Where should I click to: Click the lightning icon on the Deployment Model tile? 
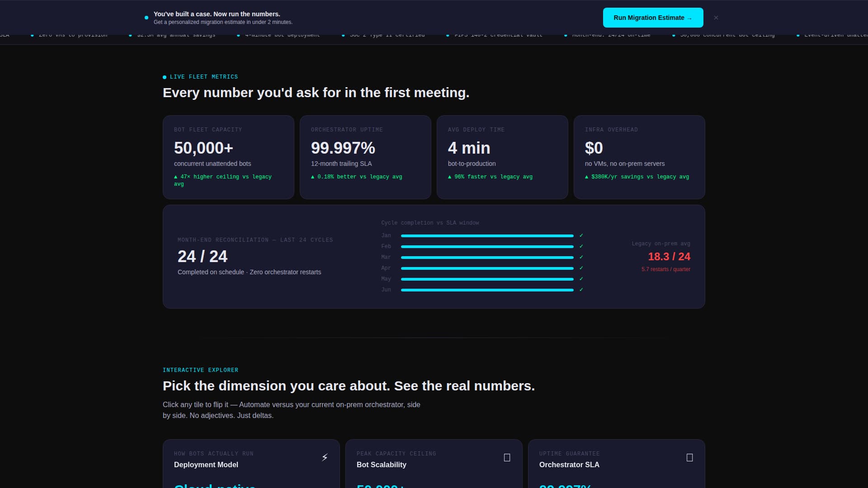point(324,457)
